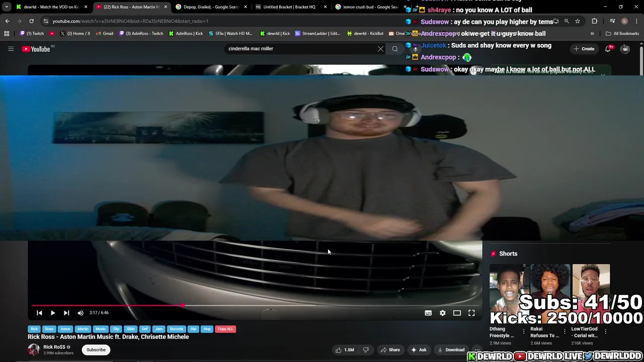Open the Share dialog
The image size is (644, 362).
coord(390,350)
